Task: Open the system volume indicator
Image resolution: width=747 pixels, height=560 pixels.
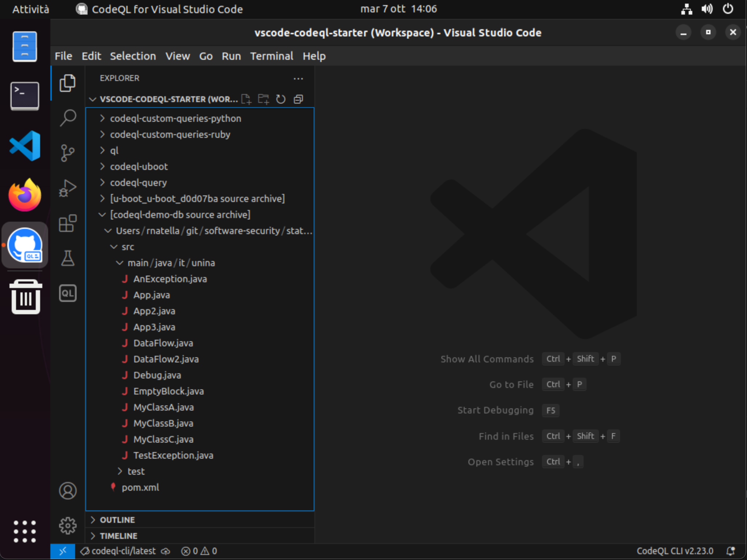Action: click(707, 9)
